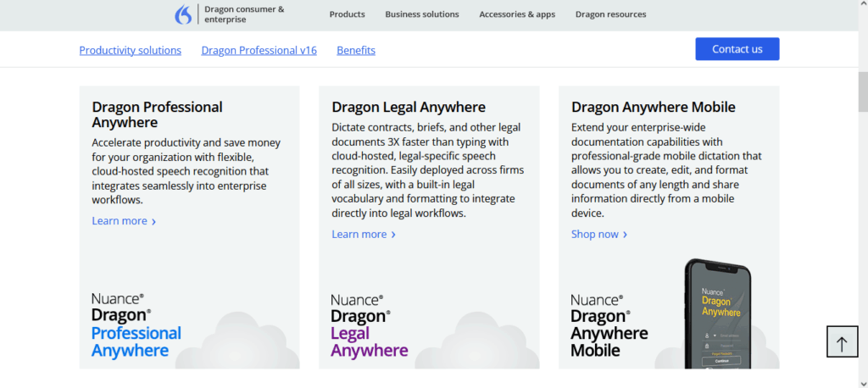The width and height of the screenshot is (868, 388).
Task: Click the Dragon Anywhere Mobile description paragraph
Action: 666,170
